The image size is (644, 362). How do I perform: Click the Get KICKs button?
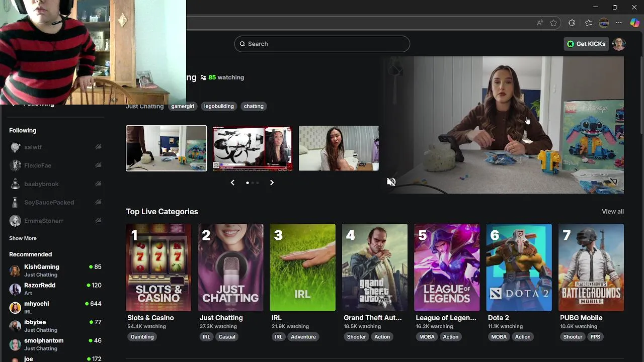(x=586, y=44)
